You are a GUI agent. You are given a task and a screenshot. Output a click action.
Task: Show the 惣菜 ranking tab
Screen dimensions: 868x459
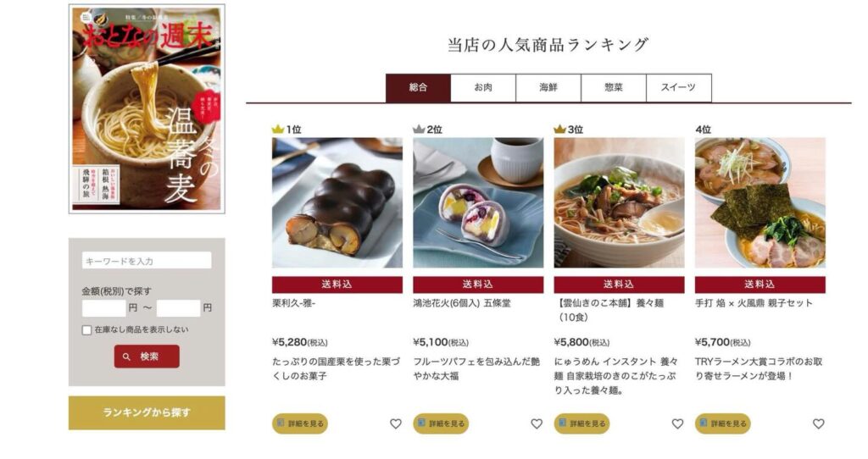614,88
